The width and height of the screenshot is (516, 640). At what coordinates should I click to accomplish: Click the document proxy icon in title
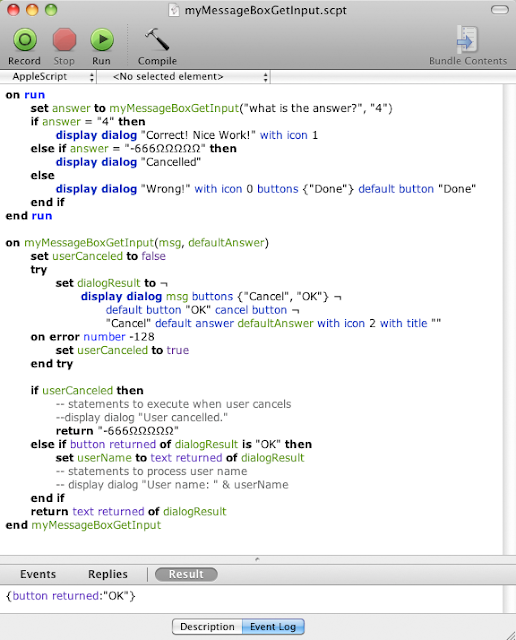(x=174, y=10)
